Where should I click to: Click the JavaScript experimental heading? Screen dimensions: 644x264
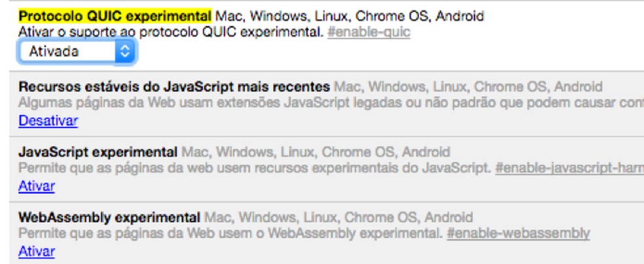coord(98,152)
